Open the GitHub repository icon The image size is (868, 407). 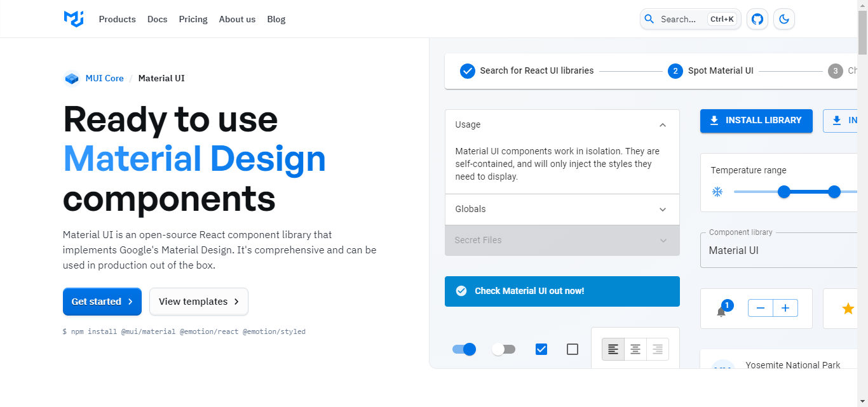coord(757,19)
